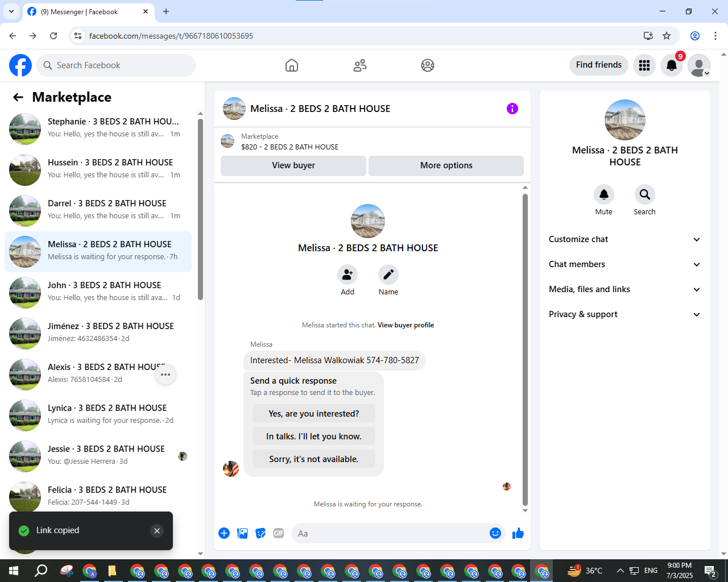The height and width of the screenshot is (582, 728).
Task: Open conversation information purple icon
Action: [512, 109]
